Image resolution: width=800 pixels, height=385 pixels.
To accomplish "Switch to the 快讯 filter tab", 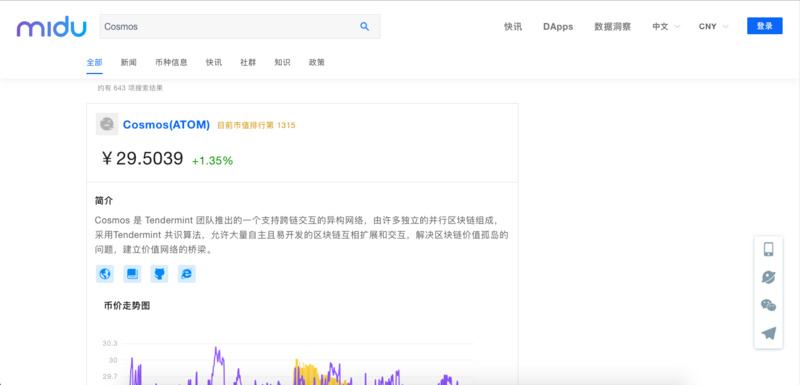I will tap(214, 62).
